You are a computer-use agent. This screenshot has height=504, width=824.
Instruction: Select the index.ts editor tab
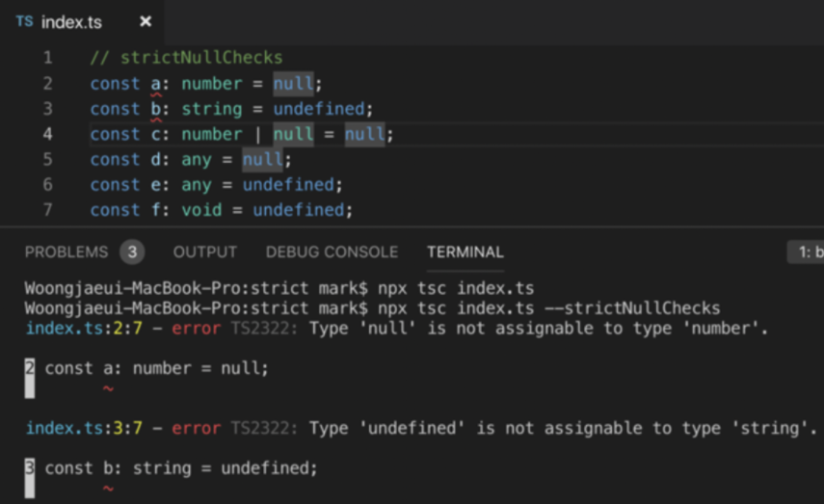[82, 22]
